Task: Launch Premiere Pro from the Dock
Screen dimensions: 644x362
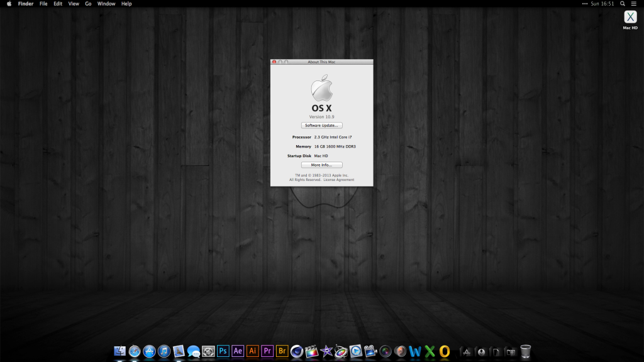Action: (x=267, y=351)
